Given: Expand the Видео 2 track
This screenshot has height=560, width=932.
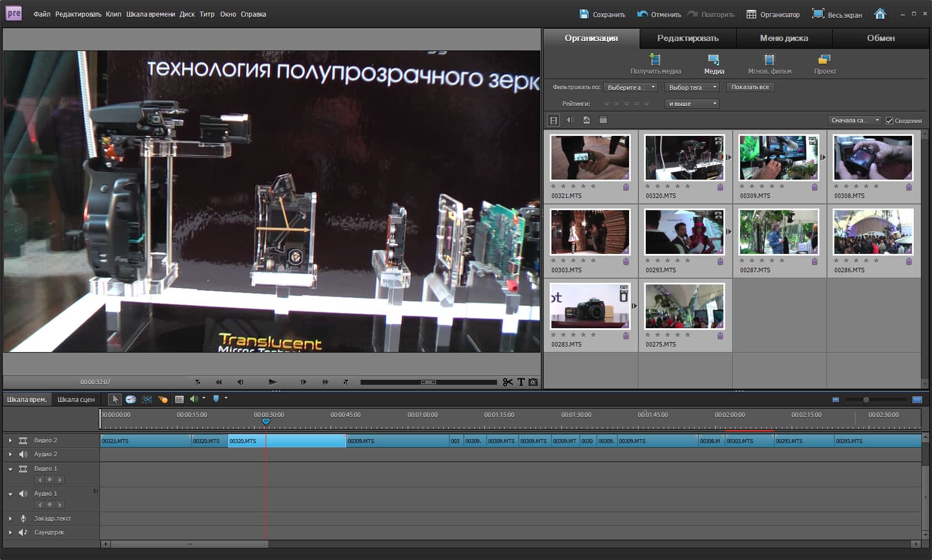Looking at the screenshot, I should (x=10, y=440).
